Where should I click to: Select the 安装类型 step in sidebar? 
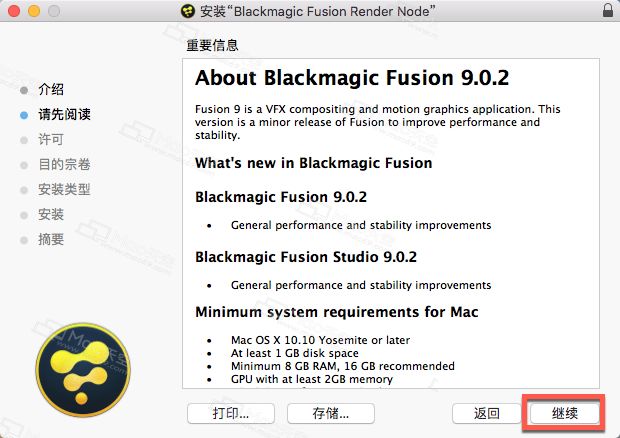(64, 189)
